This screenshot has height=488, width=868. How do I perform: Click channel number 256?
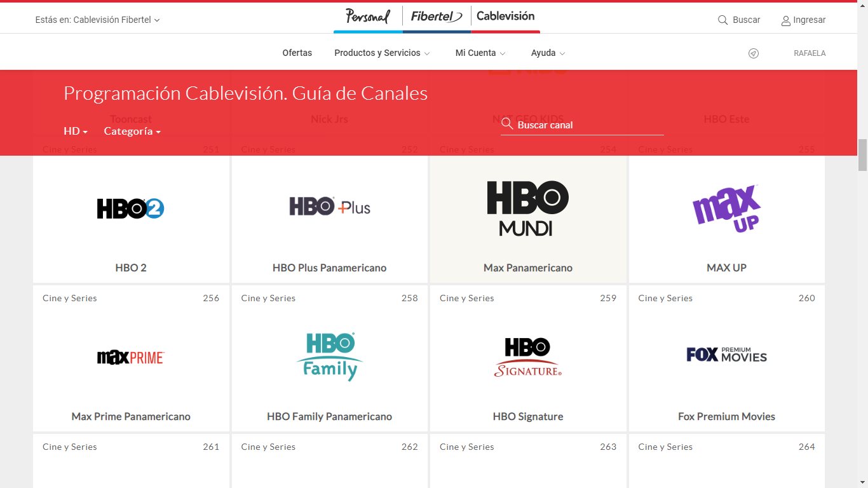tap(211, 298)
